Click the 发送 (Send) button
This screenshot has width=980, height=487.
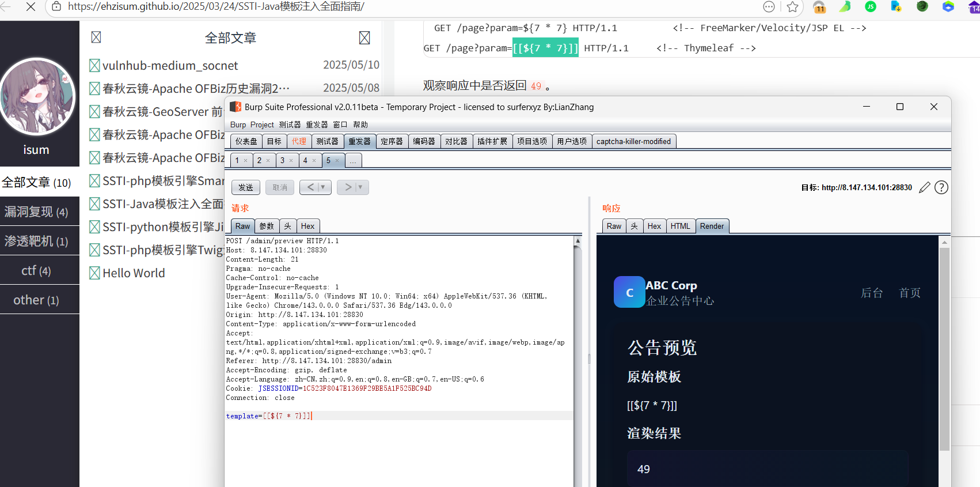(246, 187)
